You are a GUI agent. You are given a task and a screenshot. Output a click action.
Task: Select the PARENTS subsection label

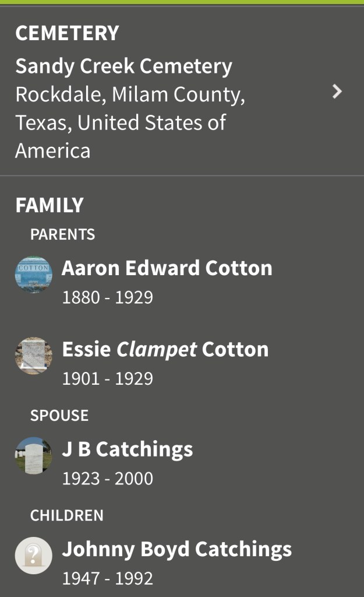pyautogui.click(x=62, y=234)
